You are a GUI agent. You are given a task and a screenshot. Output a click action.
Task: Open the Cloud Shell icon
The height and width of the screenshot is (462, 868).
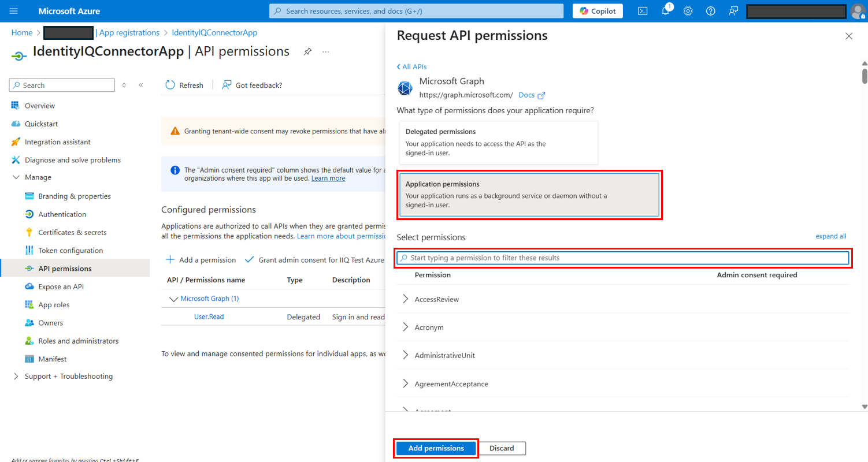pos(643,11)
